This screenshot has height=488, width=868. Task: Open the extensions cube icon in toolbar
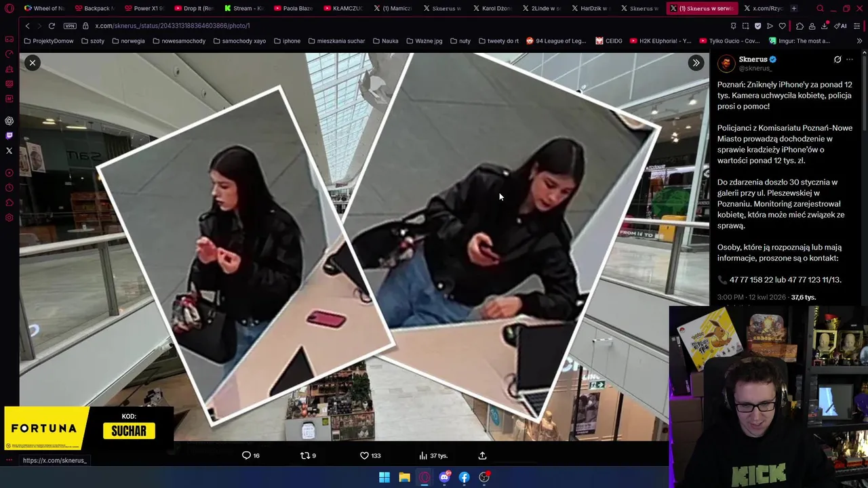(800, 26)
